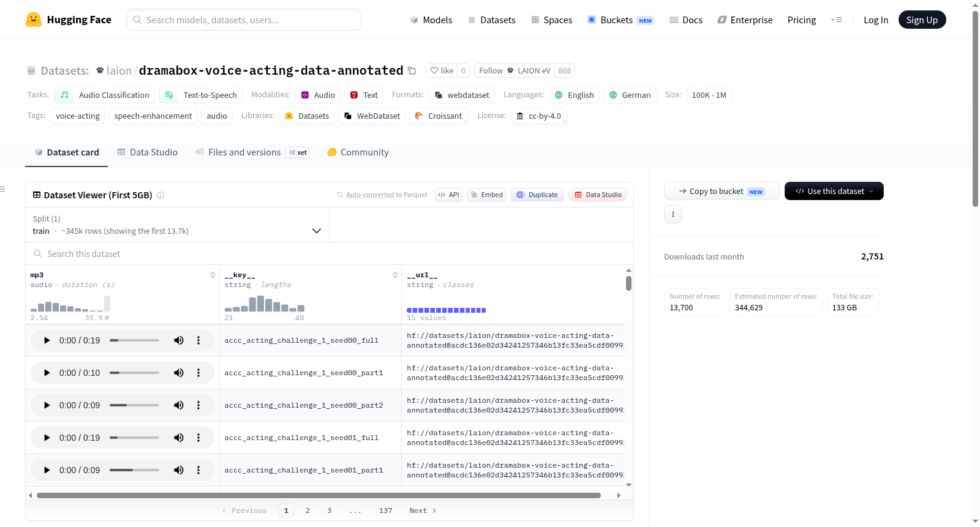Switch to the Data Studio tab
This screenshot has height=527, width=980.
point(148,152)
